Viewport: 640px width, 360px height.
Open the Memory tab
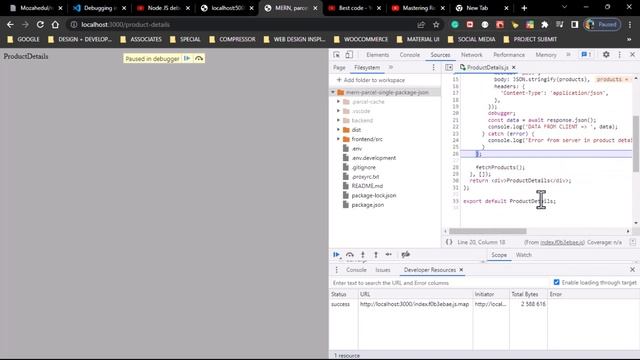(x=546, y=55)
